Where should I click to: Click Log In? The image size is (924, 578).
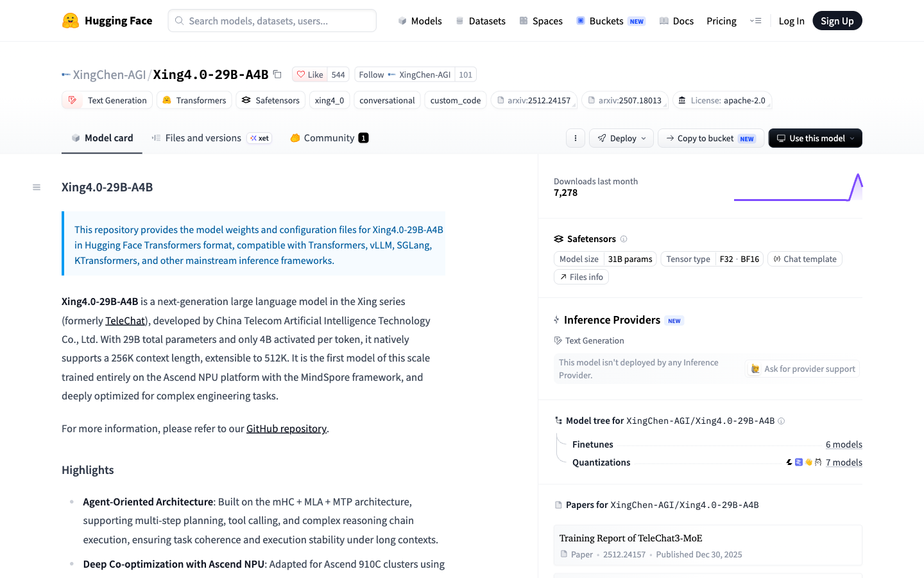point(791,21)
